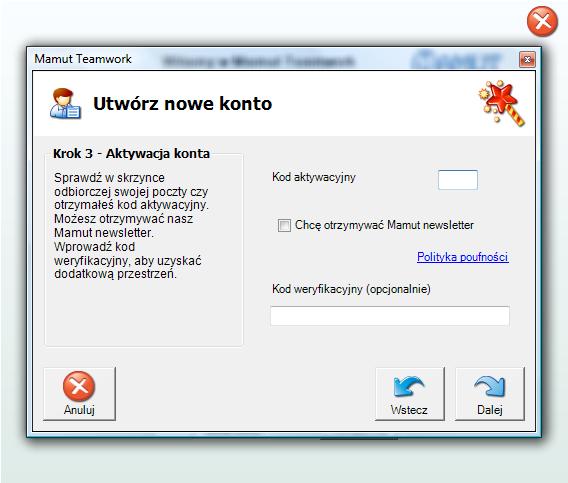Click the red X icon on the Anuluj button

(79, 386)
